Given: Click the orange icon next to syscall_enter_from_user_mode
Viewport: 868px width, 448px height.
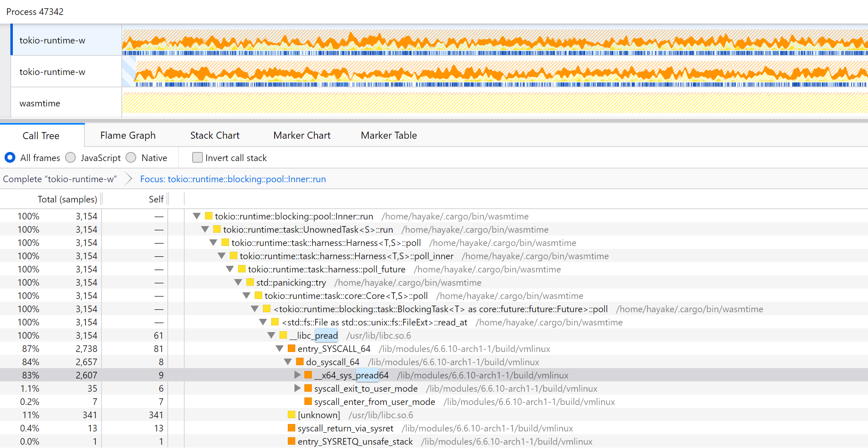Looking at the screenshot, I should pos(308,402).
